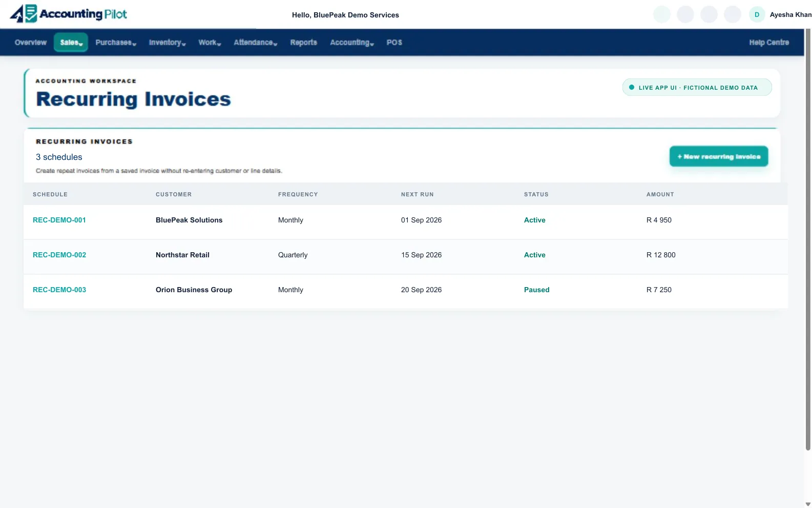Expand the Inventory menu
Screen dimensions: 812x508
click(167, 43)
